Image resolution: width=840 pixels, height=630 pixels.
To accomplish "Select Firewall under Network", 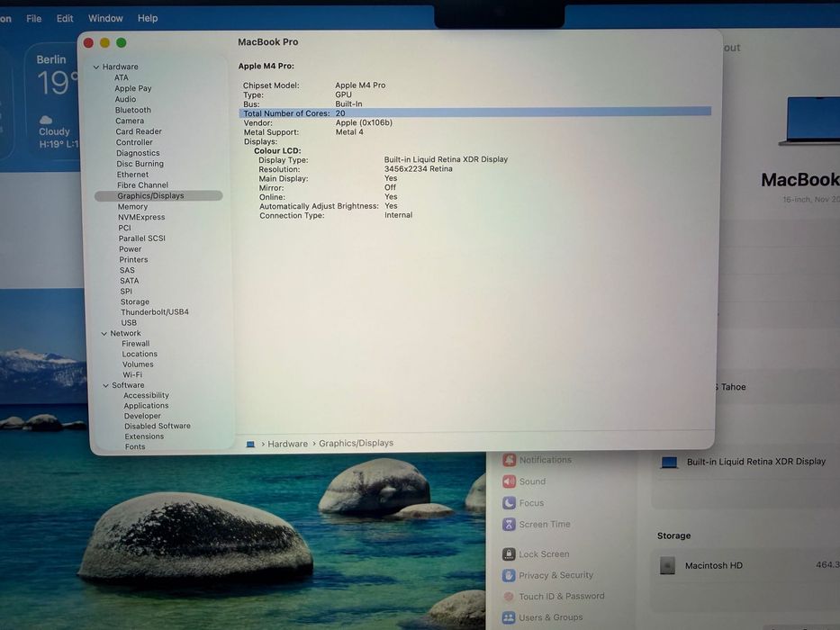I will [x=136, y=344].
